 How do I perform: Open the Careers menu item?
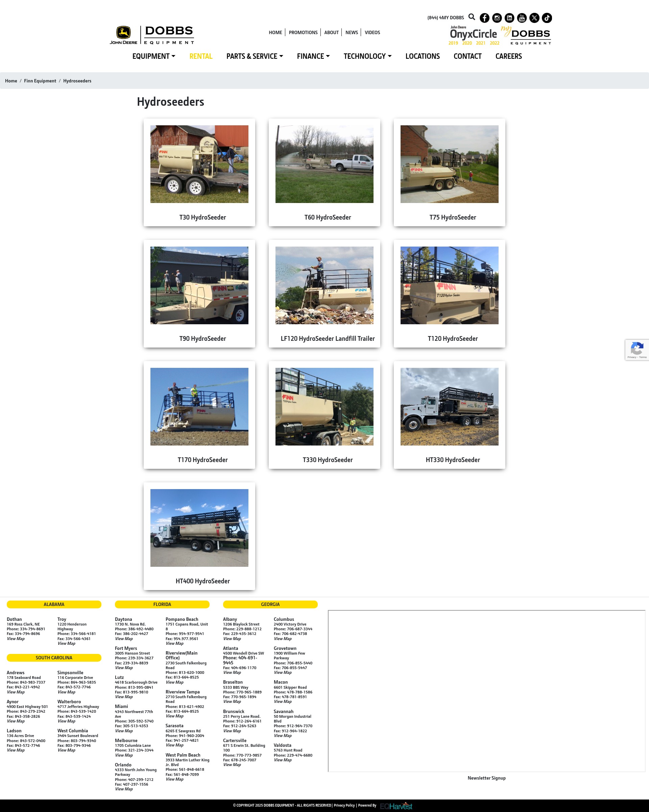coord(508,56)
